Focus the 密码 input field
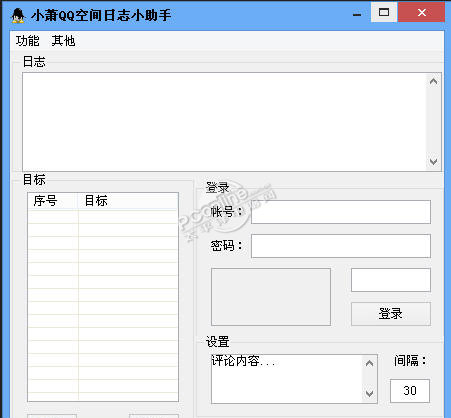 pyautogui.click(x=341, y=246)
